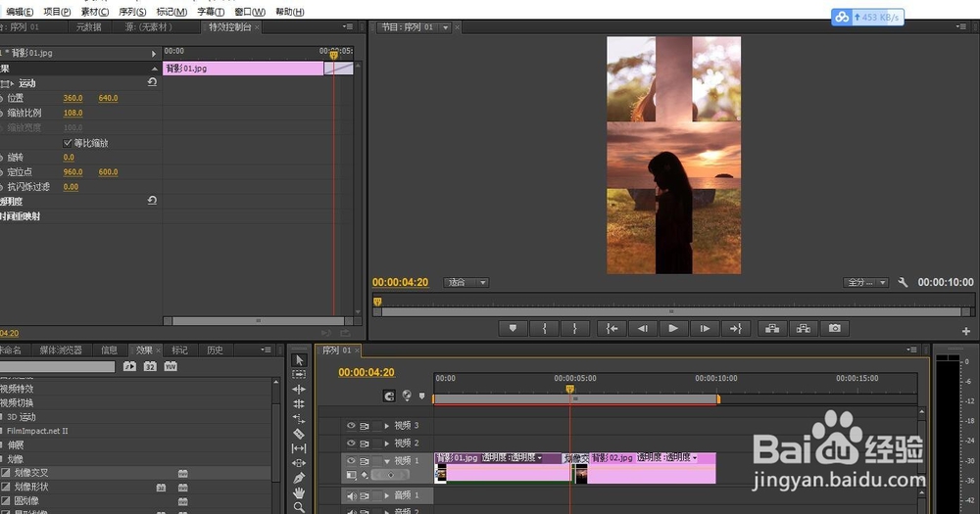Select the Rolling Edit tool

point(299,403)
